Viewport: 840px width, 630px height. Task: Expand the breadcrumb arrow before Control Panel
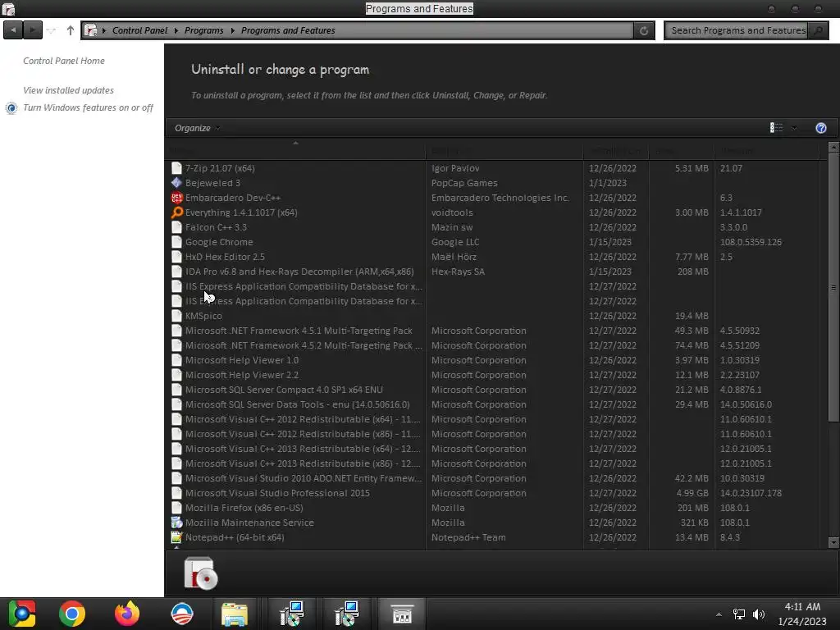104,30
